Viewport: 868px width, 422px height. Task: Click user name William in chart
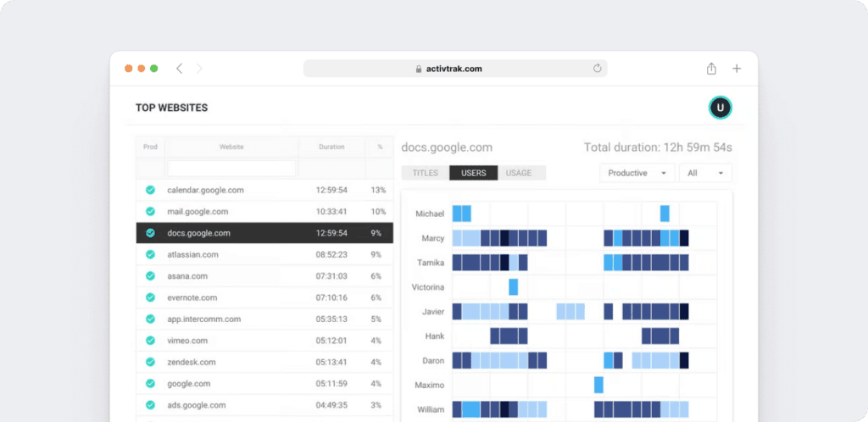point(431,410)
